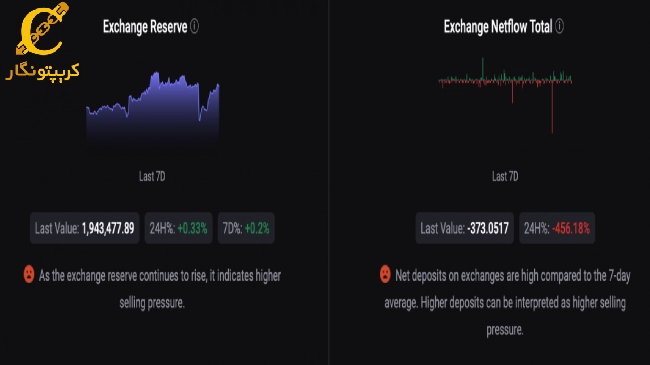The image size is (650, 365).
Task: Click the Persian logo text under the C
Action: pos(42,72)
